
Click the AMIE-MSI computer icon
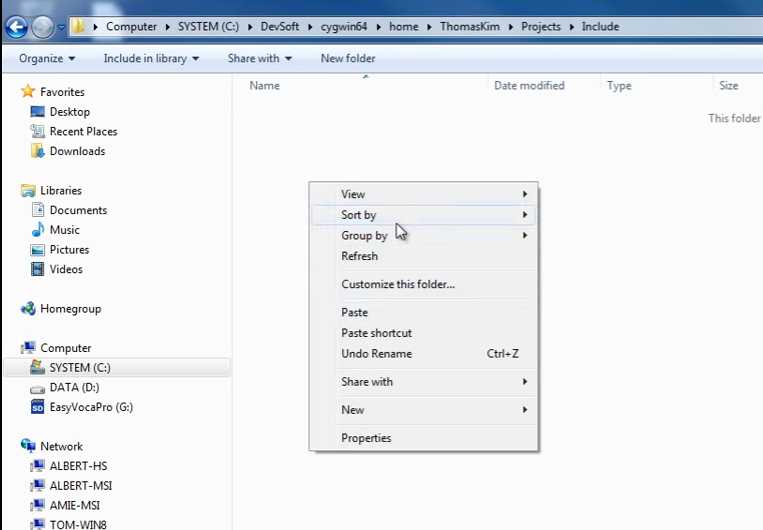click(x=37, y=505)
